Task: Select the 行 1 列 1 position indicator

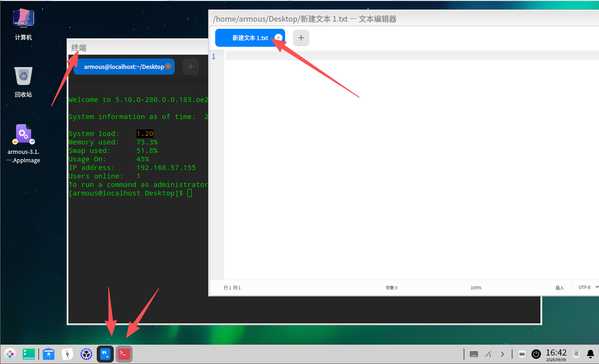Action: (x=232, y=288)
